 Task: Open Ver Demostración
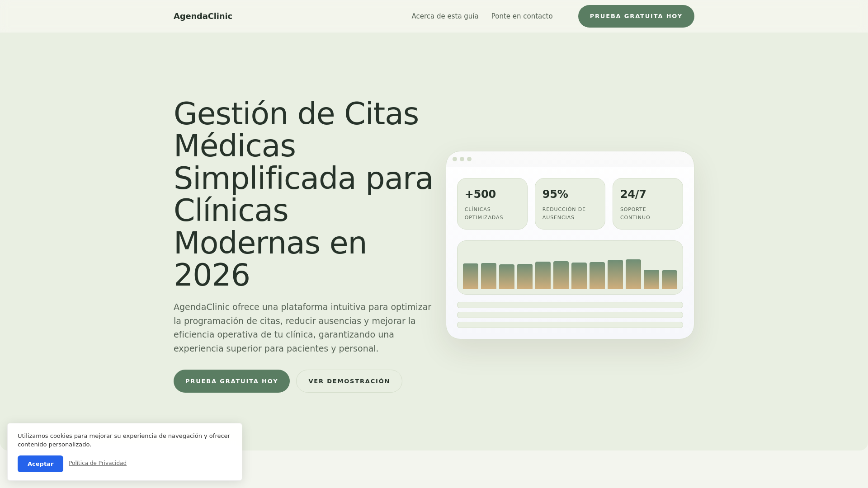point(349,381)
